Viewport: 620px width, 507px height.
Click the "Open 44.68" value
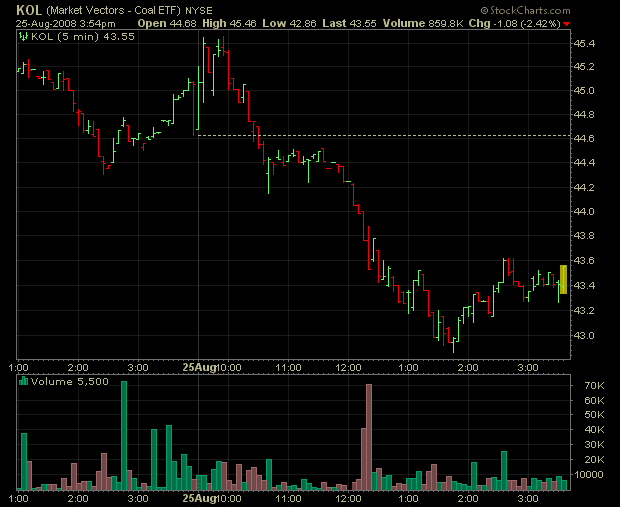click(x=167, y=23)
